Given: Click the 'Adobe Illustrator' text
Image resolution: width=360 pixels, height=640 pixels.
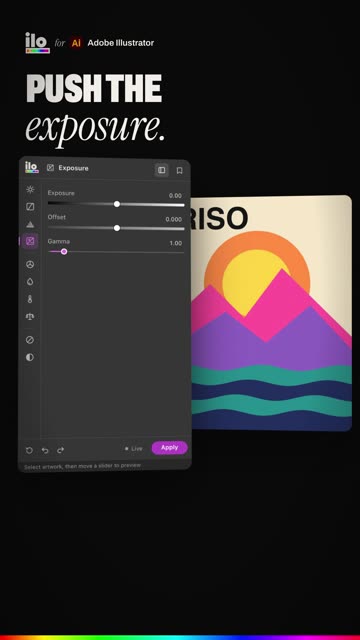Looking at the screenshot, I should coord(121,43).
